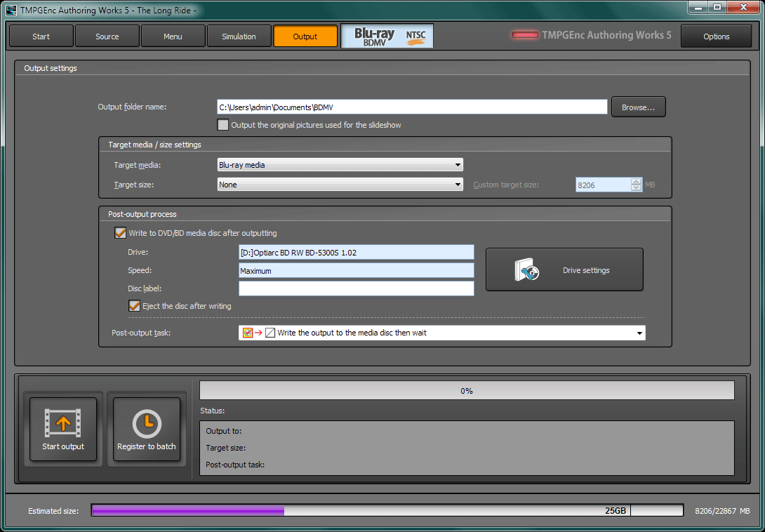Screen dimensions: 765x532
Task: Go to the Source tab
Action: 107,35
